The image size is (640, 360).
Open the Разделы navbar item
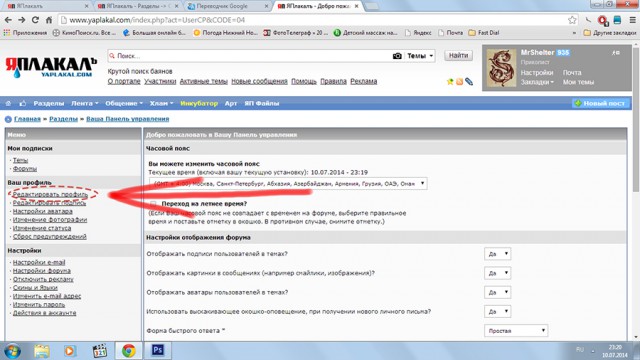pyautogui.click(x=49, y=104)
